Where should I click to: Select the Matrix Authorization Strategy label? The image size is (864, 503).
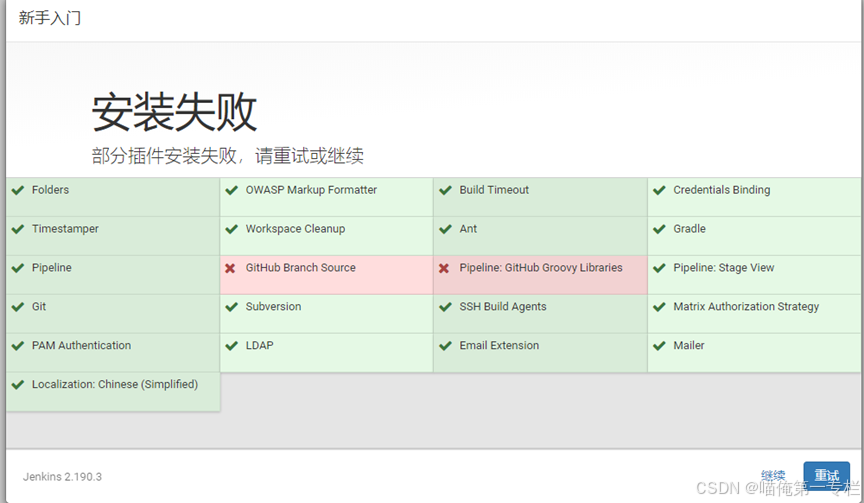[746, 307]
